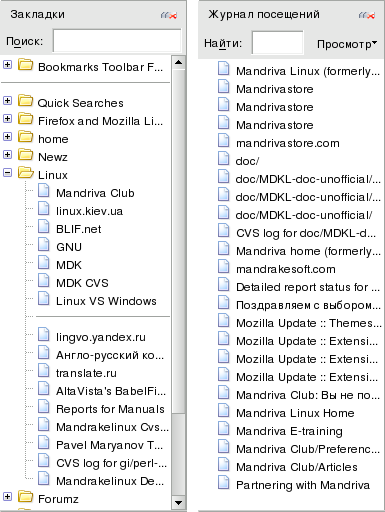
Task: Click the Mandriva Club bookmark page icon
Action: click(44, 191)
